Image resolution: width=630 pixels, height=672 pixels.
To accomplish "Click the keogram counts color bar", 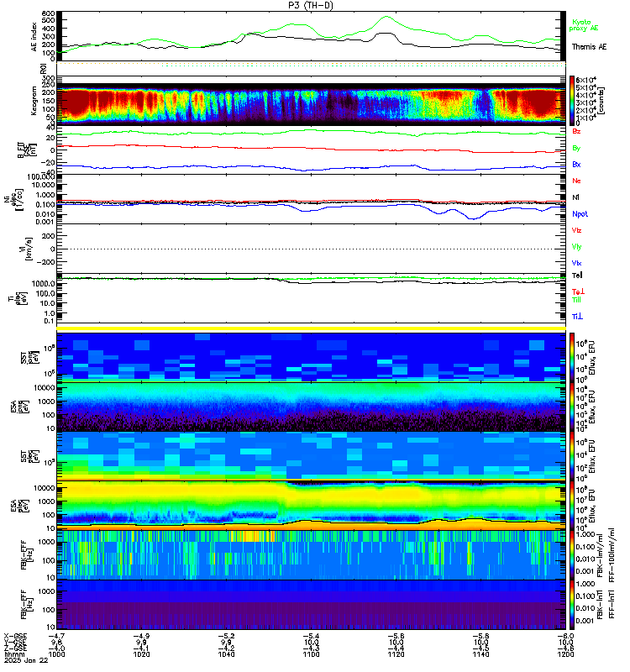I will pyautogui.click(x=572, y=100).
